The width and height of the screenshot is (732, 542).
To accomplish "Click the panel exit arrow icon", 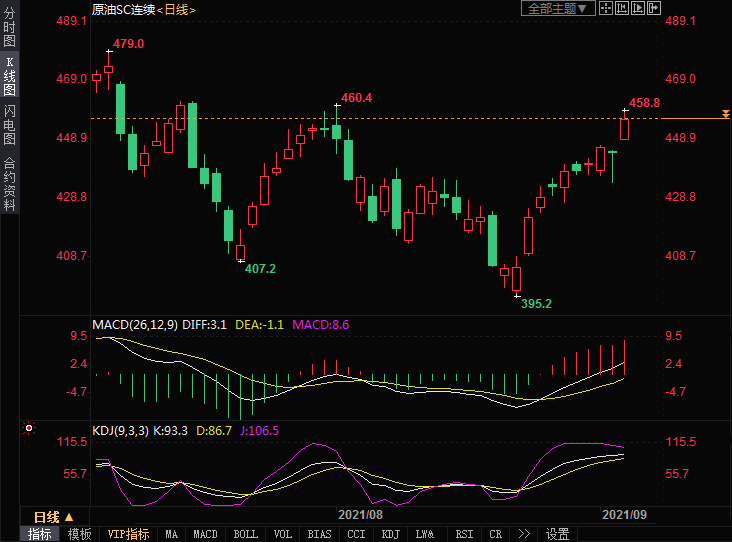I will (x=654, y=8).
